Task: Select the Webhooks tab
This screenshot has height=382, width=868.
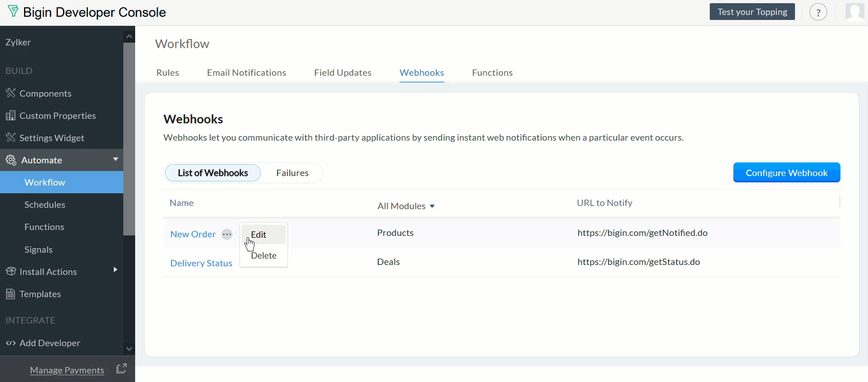Action: coord(422,73)
